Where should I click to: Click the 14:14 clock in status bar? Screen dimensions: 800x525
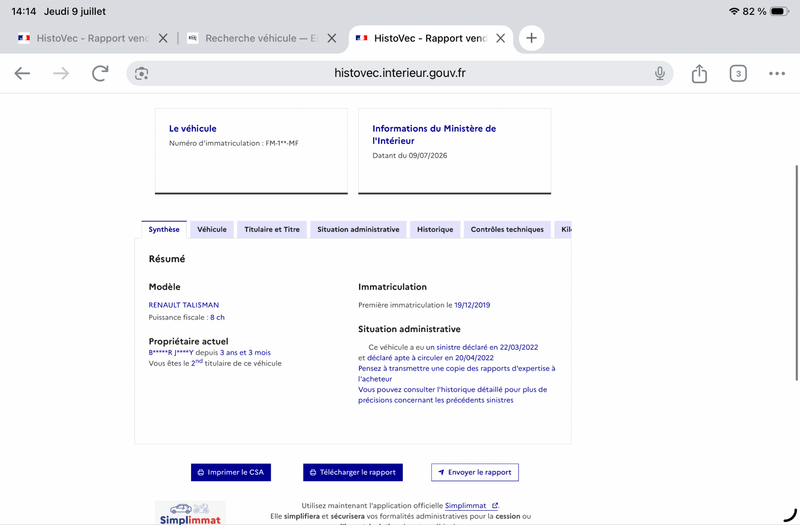[x=23, y=11]
